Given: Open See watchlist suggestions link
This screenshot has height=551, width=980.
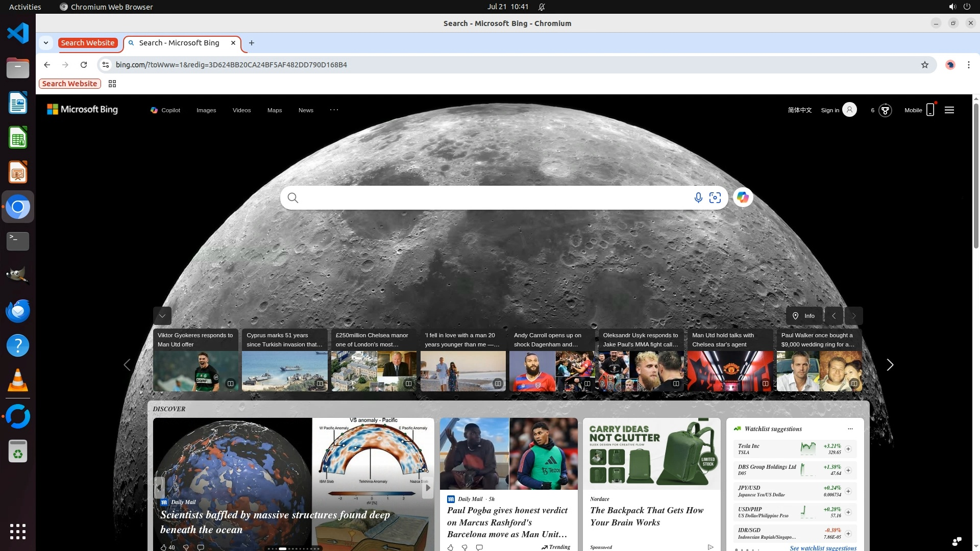Looking at the screenshot, I should click(823, 547).
